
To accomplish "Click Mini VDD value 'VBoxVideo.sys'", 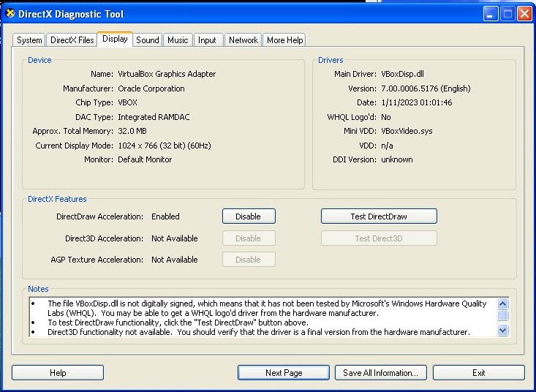I will tap(407, 131).
